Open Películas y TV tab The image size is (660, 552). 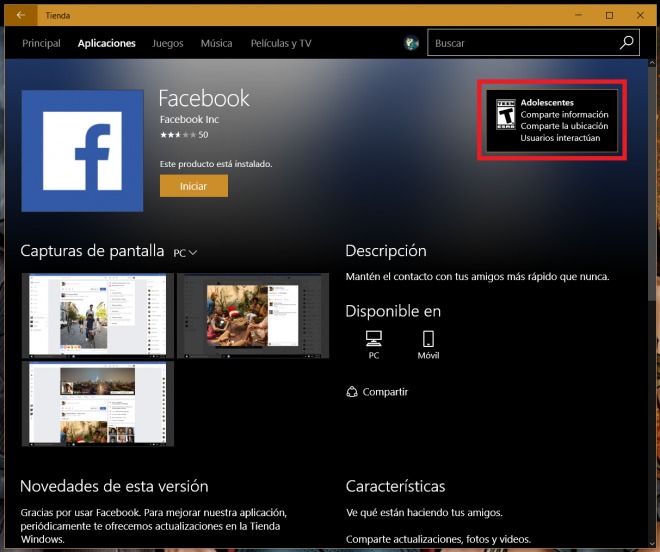[281, 43]
